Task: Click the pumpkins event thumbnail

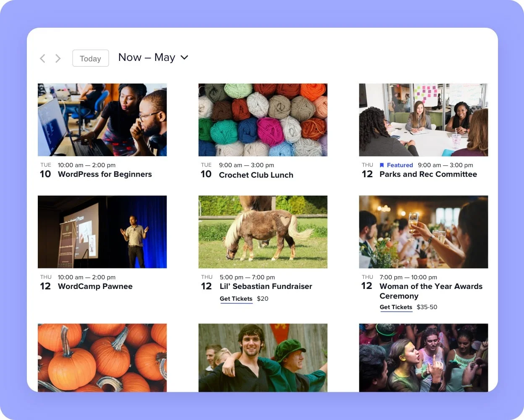Action: tap(102, 358)
